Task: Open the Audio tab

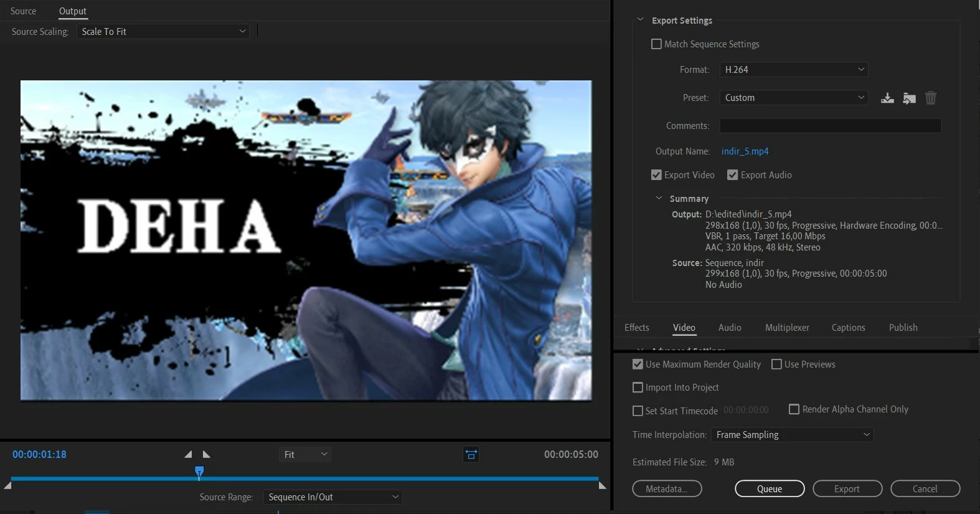Action: (x=730, y=328)
